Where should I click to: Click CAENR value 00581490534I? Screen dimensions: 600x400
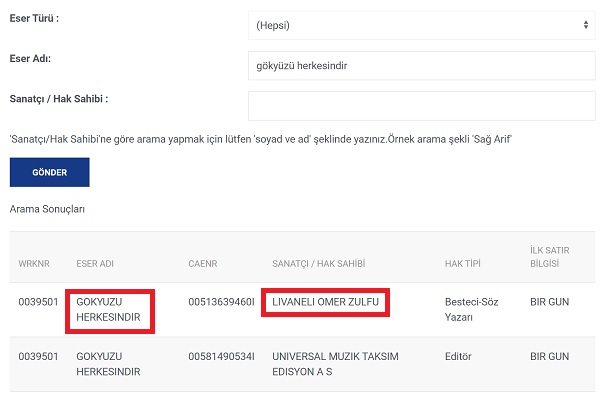[221, 356]
